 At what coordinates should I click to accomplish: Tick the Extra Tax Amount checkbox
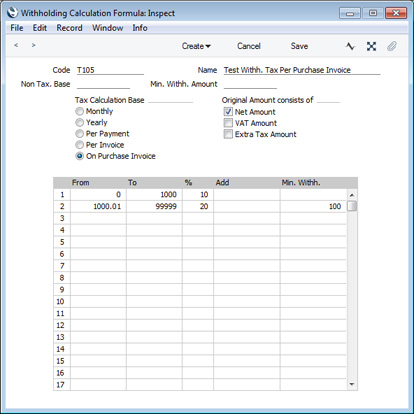coord(228,134)
